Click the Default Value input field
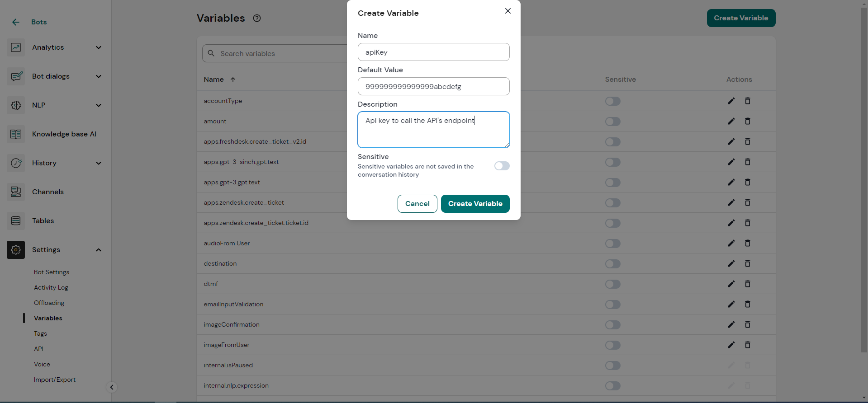Viewport: 868px width, 403px height. (433, 86)
